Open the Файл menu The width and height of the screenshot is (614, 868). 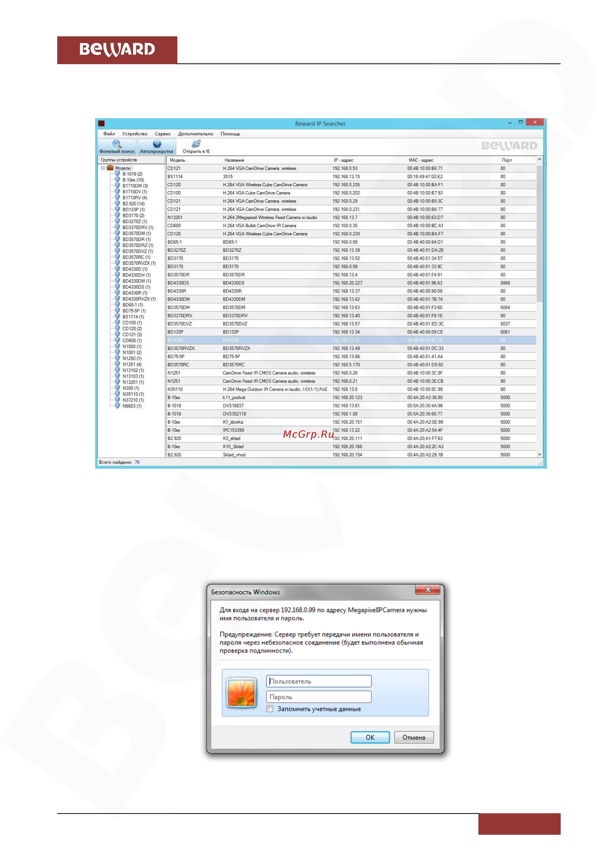click(109, 134)
